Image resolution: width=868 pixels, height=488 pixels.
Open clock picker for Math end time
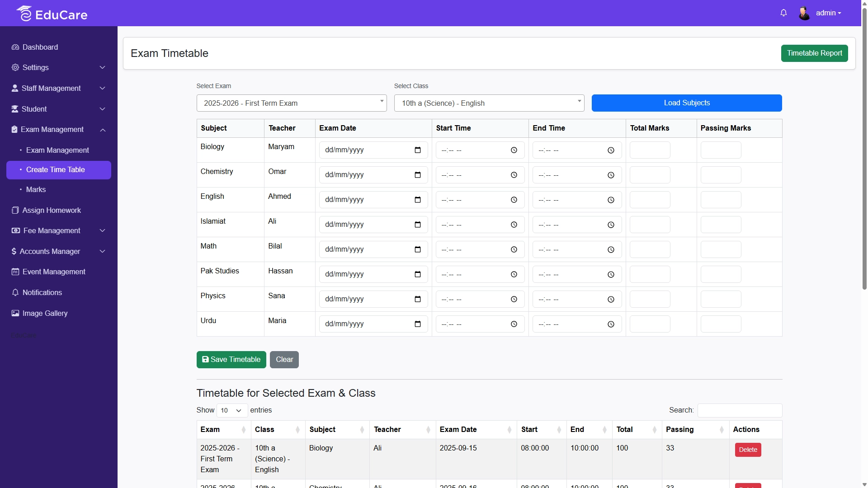pos(611,249)
